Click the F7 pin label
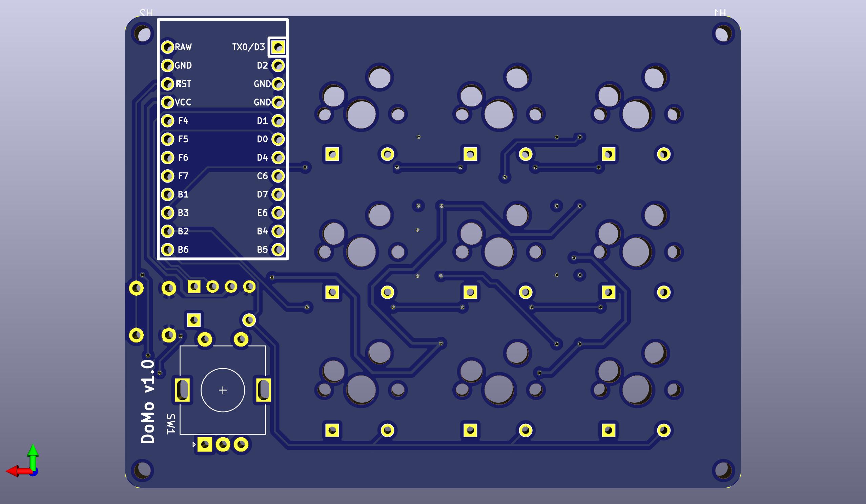Screen dimensions: 866x504 click(x=183, y=176)
